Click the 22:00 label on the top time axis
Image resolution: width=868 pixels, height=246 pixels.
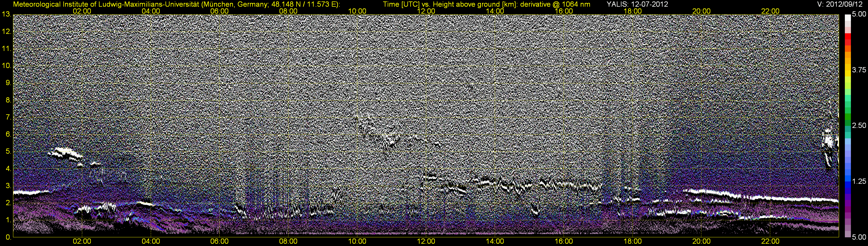pyautogui.click(x=770, y=11)
